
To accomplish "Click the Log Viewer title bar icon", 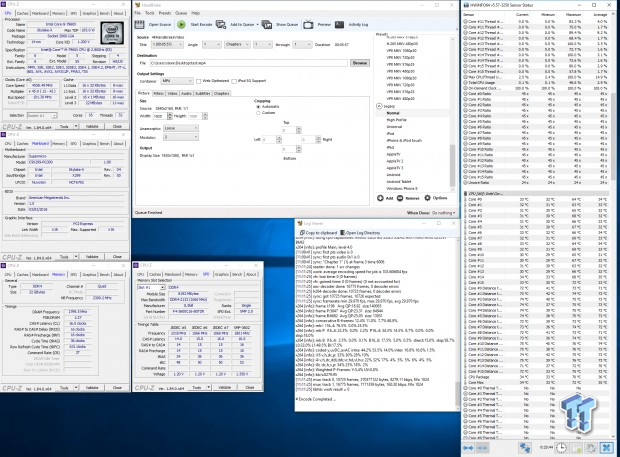I will tap(300, 223).
